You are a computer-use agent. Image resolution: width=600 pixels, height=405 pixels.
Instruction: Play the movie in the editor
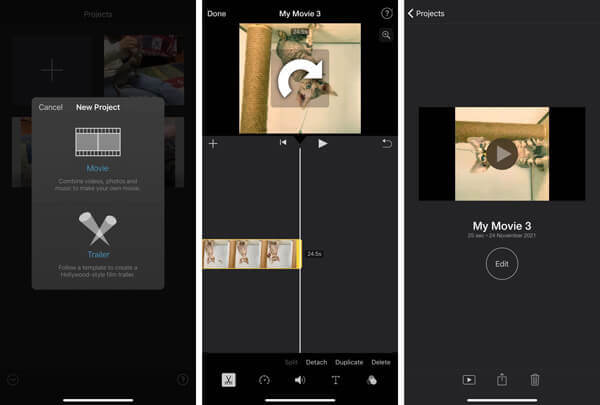pyautogui.click(x=323, y=144)
